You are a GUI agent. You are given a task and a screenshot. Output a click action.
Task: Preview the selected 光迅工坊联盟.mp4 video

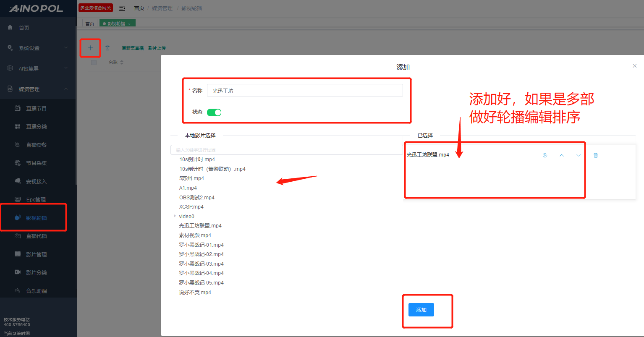tap(545, 155)
